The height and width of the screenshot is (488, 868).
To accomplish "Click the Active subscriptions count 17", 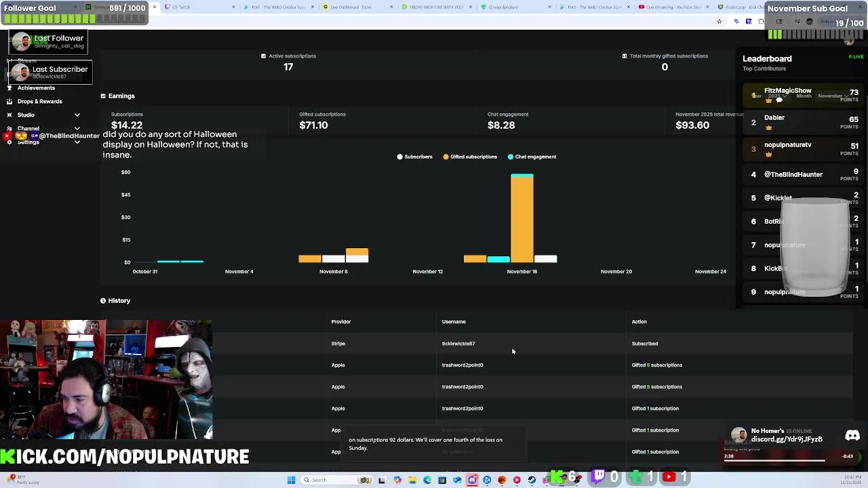I will (288, 67).
